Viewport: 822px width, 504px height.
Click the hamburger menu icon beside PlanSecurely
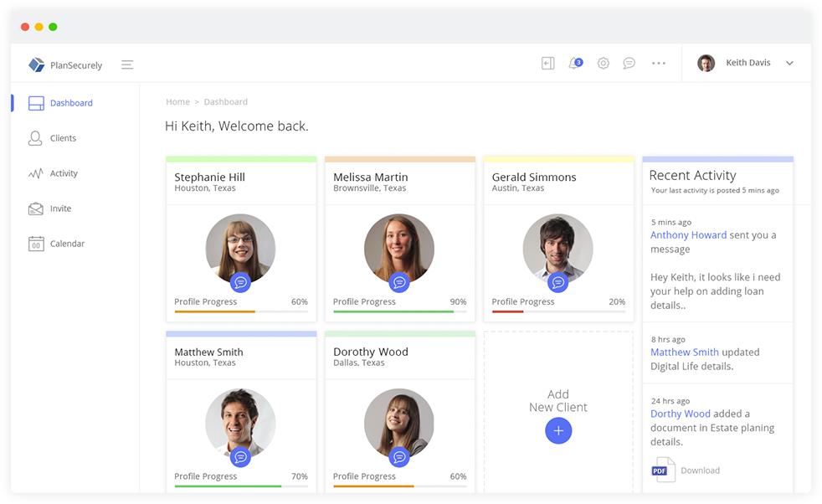(x=127, y=64)
